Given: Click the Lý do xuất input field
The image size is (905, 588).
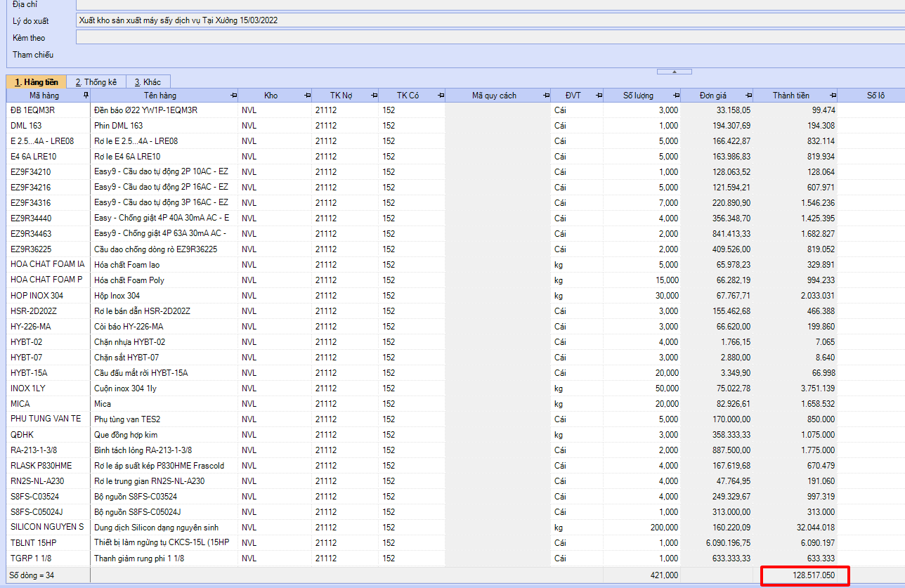Looking at the screenshot, I should coord(490,20).
